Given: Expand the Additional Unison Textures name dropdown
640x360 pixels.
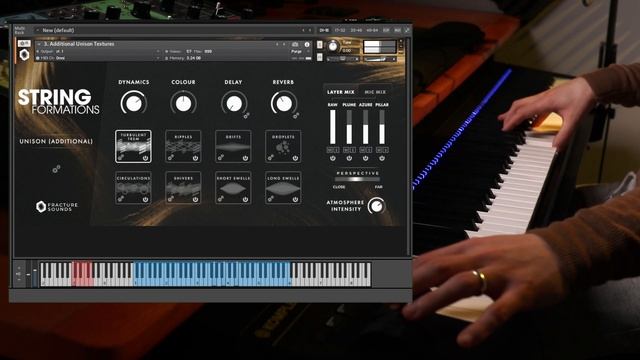Looking at the screenshot, I should coord(39,44).
